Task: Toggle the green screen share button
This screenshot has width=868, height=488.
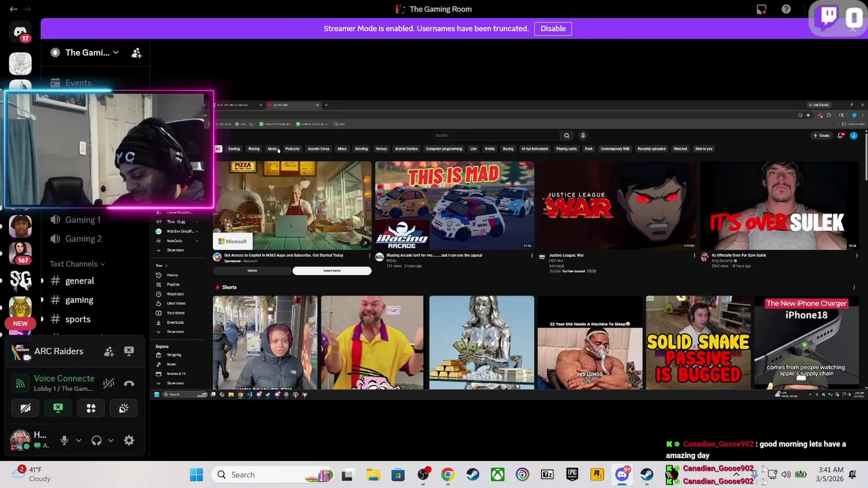Action: 58,408
